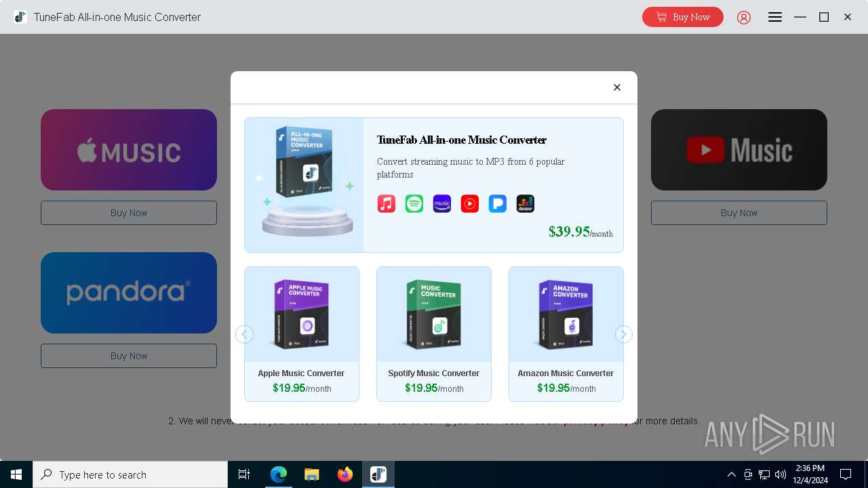The height and width of the screenshot is (488, 868).
Task: Open the network icon in the tray
Action: (x=764, y=474)
